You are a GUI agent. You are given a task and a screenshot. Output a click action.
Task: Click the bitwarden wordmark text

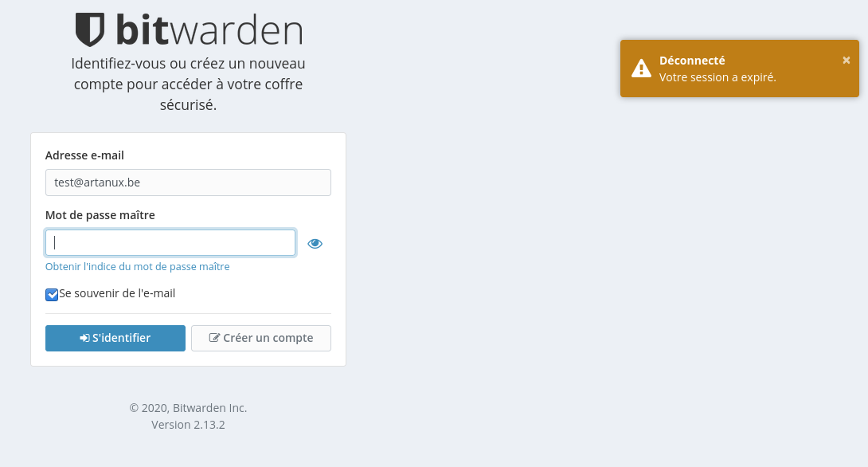pos(209,29)
